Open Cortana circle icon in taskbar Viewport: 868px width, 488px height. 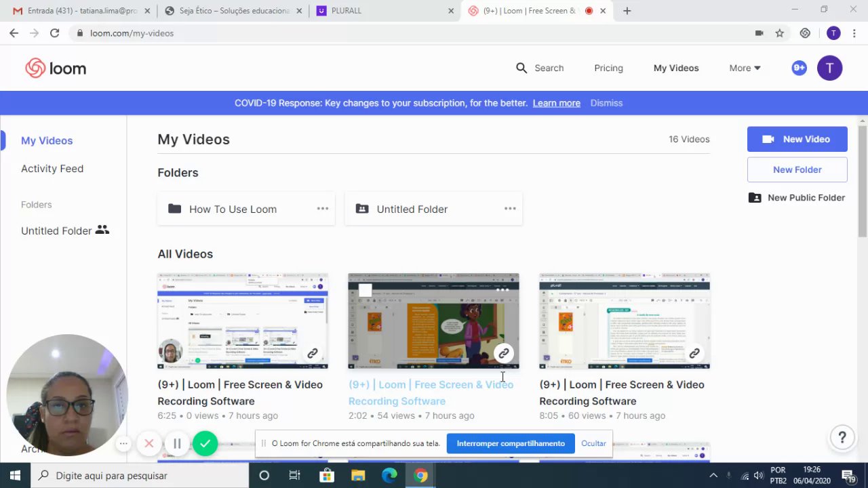(264, 475)
